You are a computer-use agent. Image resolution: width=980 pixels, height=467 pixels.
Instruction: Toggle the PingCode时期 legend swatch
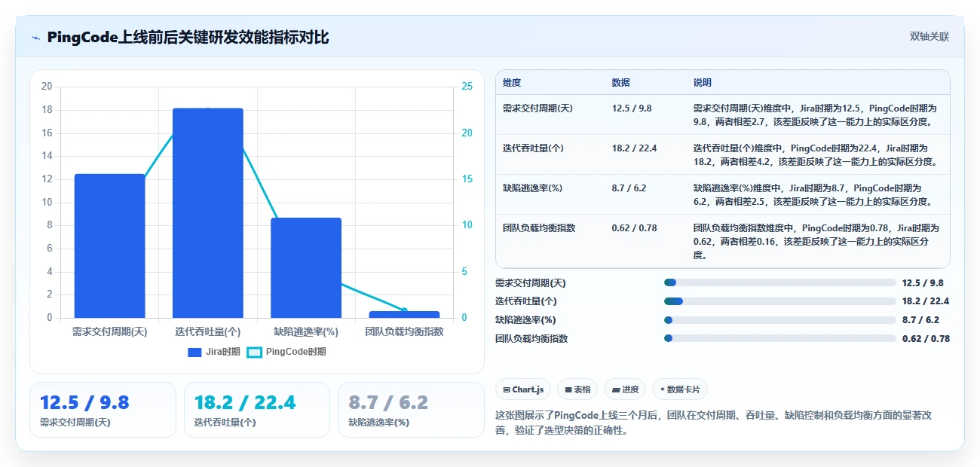[x=254, y=352]
